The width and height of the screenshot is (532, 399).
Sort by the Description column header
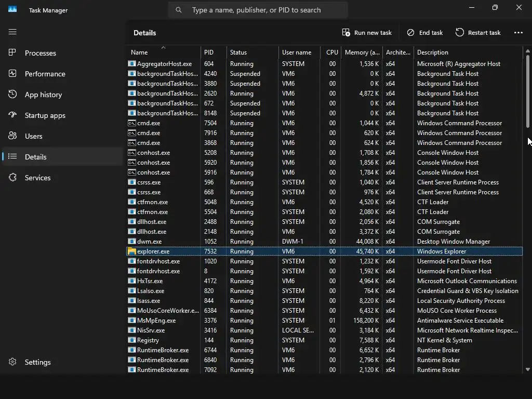(468, 52)
